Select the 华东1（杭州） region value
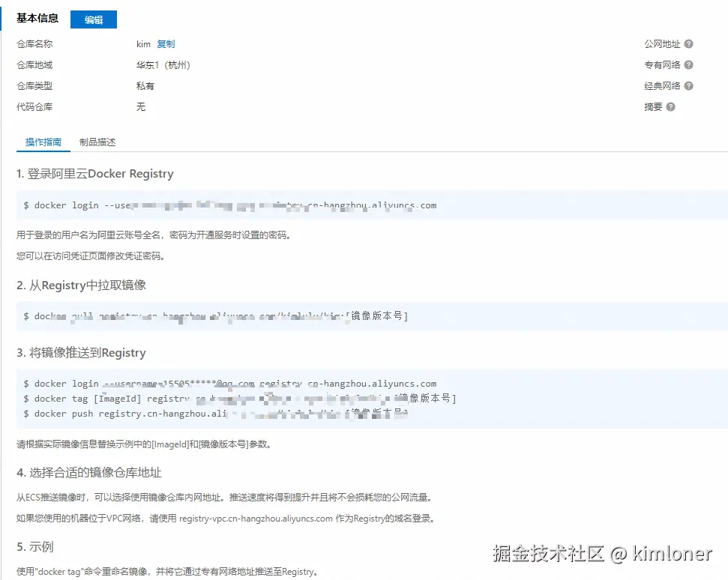This screenshot has height=580, width=728. click(x=163, y=65)
